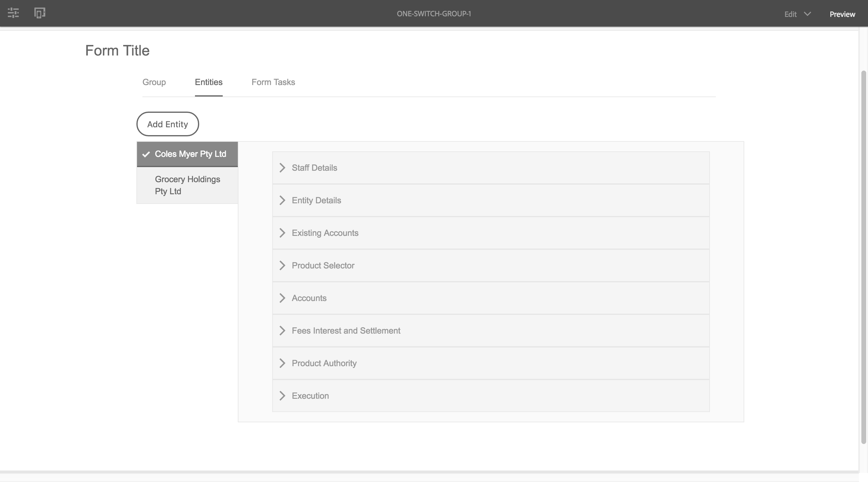Open the Edit mode dropdown arrow
The height and width of the screenshot is (482, 868).
pyautogui.click(x=807, y=14)
